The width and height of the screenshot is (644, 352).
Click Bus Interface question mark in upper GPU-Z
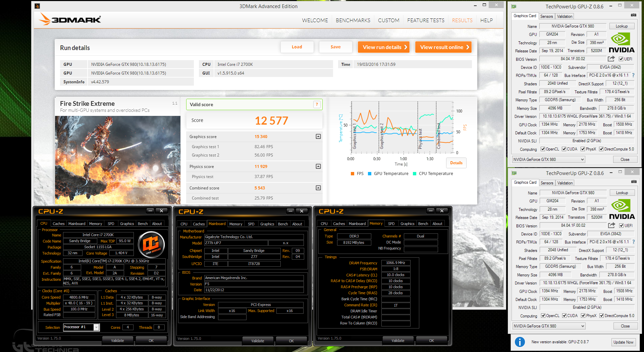pyautogui.click(x=633, y=75)
